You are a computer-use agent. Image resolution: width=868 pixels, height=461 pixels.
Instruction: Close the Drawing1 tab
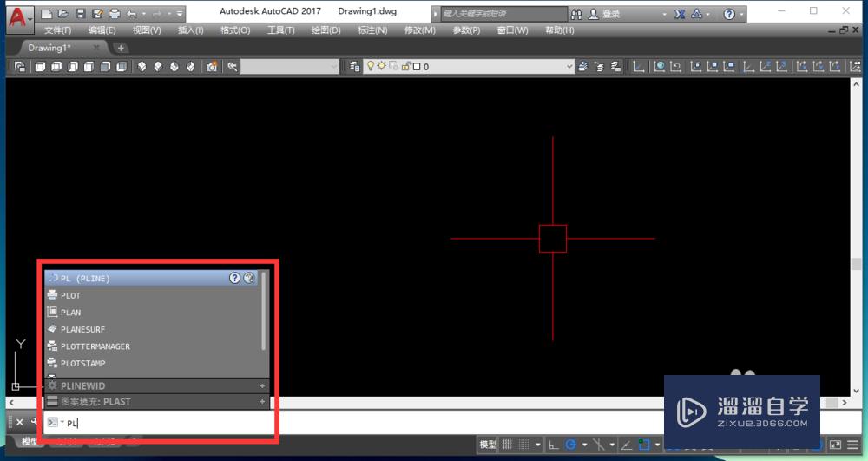tap(96, 48)
